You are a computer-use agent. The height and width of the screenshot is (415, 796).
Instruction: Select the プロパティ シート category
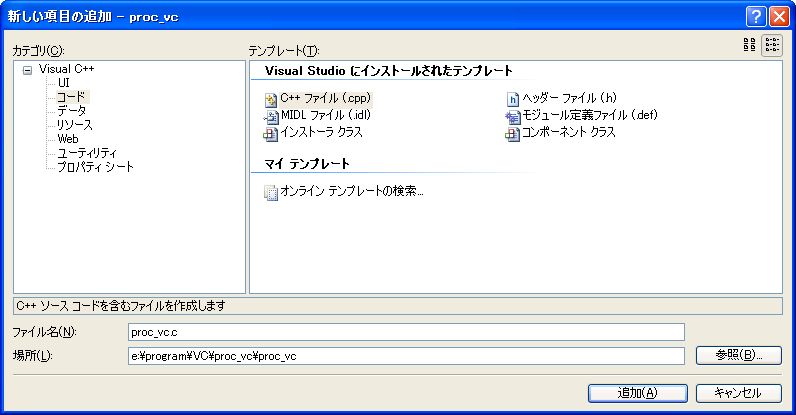pyautogui.click(x=95, y=167)
